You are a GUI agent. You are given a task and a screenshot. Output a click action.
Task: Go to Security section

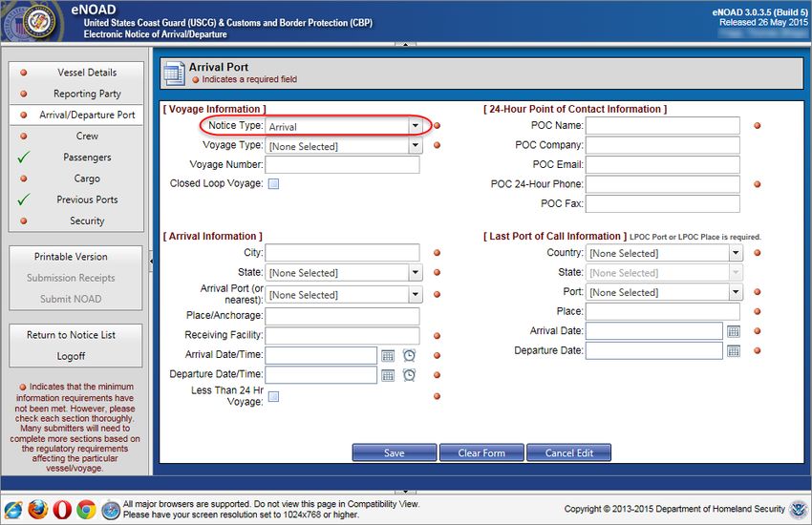point(76,220)
